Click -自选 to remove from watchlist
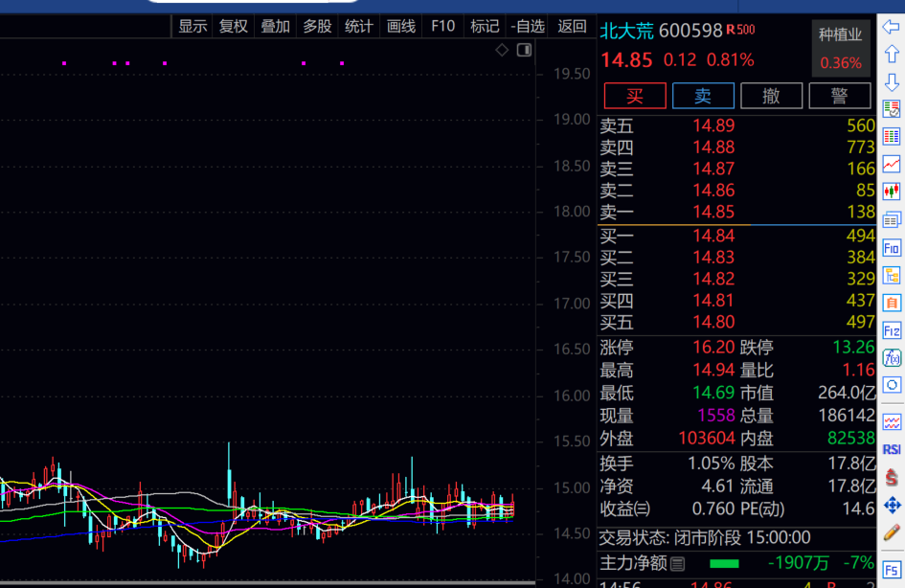Viewport: 905px width, 588px height. [x=528, y=27]
